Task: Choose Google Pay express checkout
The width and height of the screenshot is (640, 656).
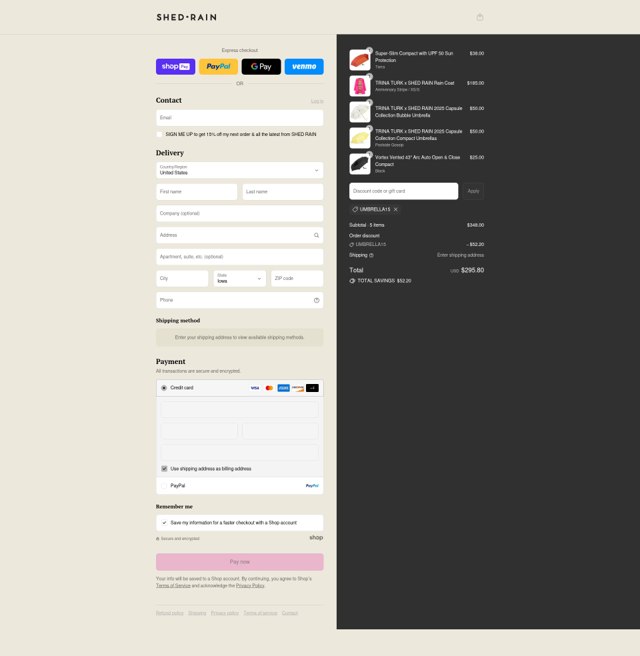Action: coord(261,67)
